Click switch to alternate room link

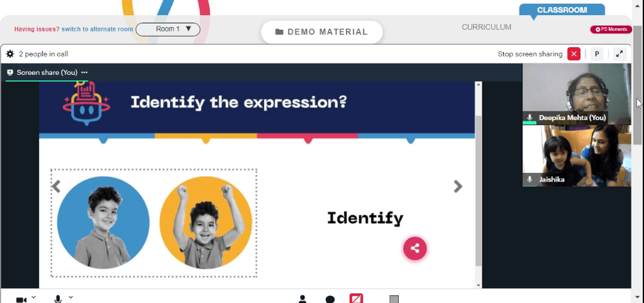pos(97,29)
